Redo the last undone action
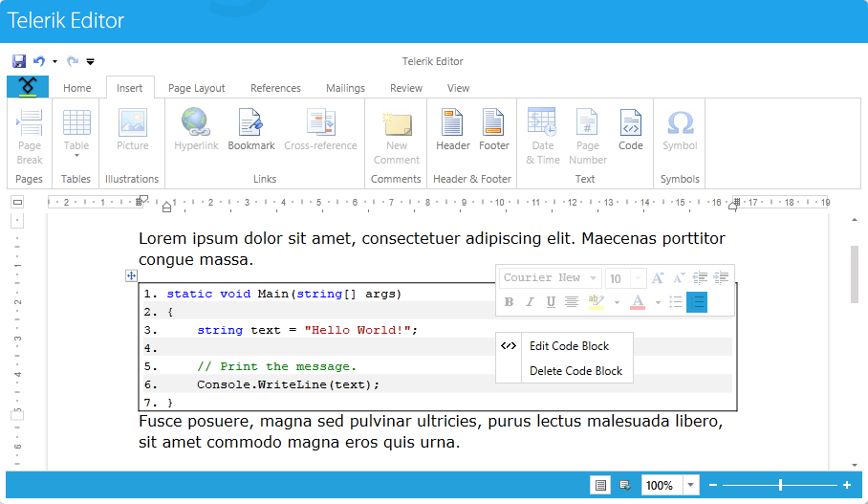 pyautogui.click(x=73, y=61)
